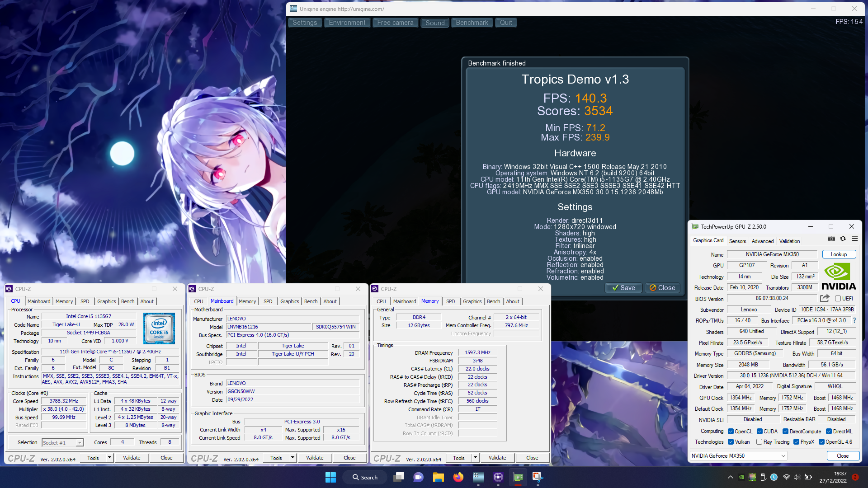The width and height of the screenshot is (868, 488).
Task: Open the Socket #1 selection dropdown
Action: coord(62,443)
